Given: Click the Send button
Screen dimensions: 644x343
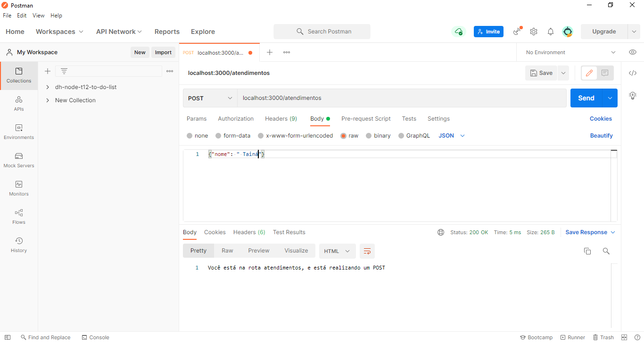Looking at the screenshot, I should click(x=586, y=98).
